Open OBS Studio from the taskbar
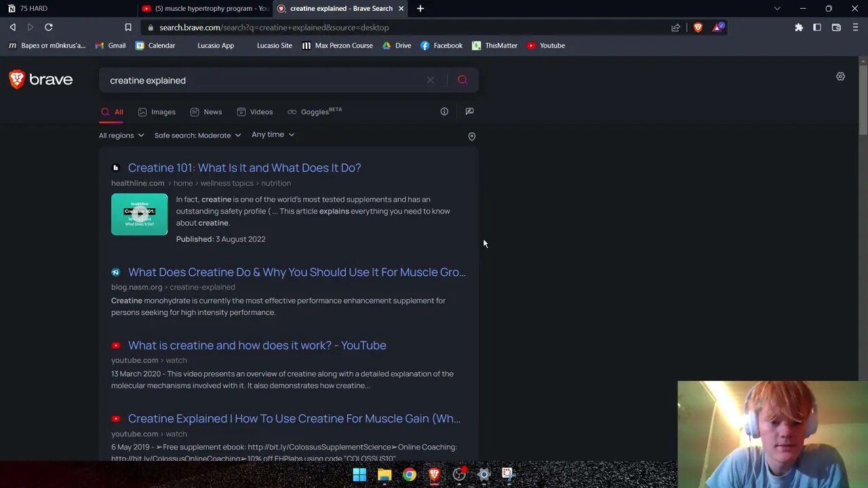Image resolution: width=868 pixels, height=488 pixels. point(459,474)
